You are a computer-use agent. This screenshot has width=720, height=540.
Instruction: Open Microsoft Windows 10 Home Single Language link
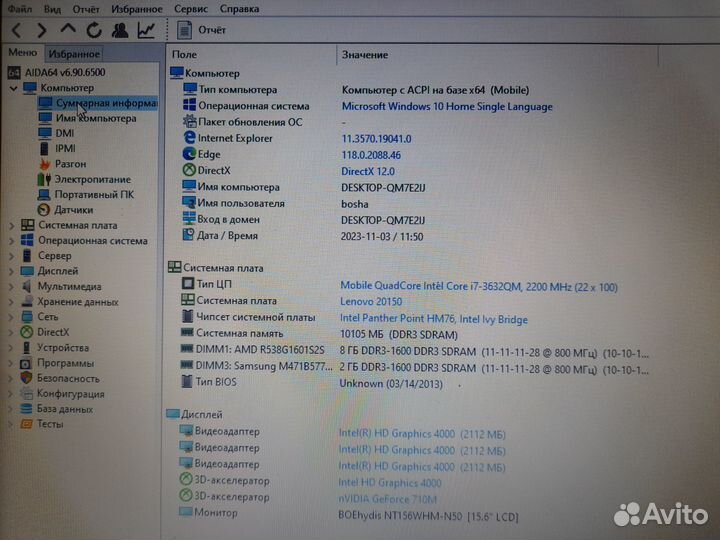click(447, 107)
